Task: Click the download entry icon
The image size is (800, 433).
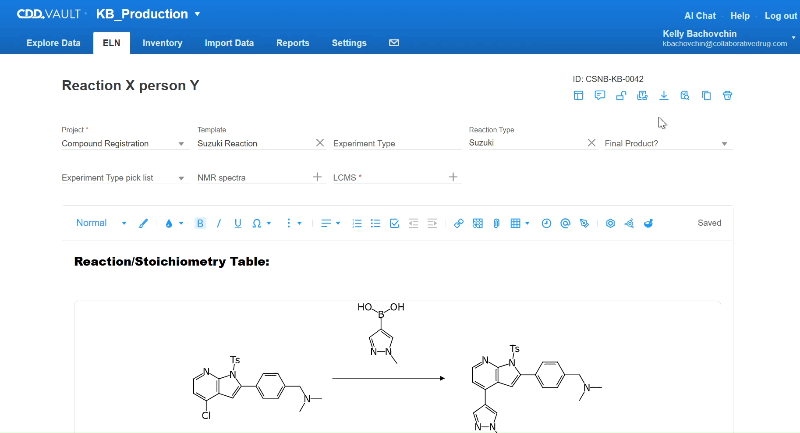Action: point(663,95)
